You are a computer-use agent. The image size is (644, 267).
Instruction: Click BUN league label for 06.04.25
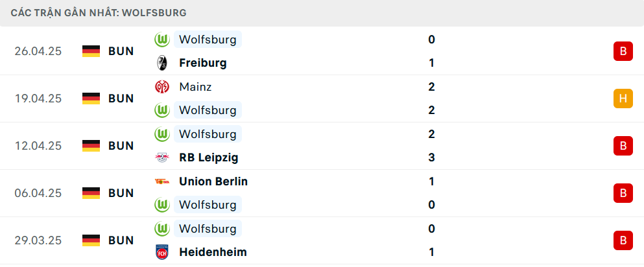(x=121, y=193)
